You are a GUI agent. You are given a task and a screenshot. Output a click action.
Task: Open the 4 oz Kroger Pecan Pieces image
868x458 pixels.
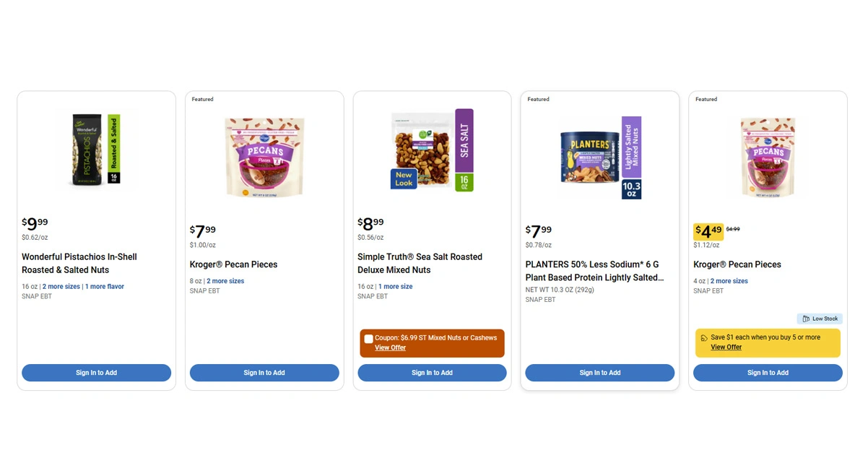click(x=768, y=157)
